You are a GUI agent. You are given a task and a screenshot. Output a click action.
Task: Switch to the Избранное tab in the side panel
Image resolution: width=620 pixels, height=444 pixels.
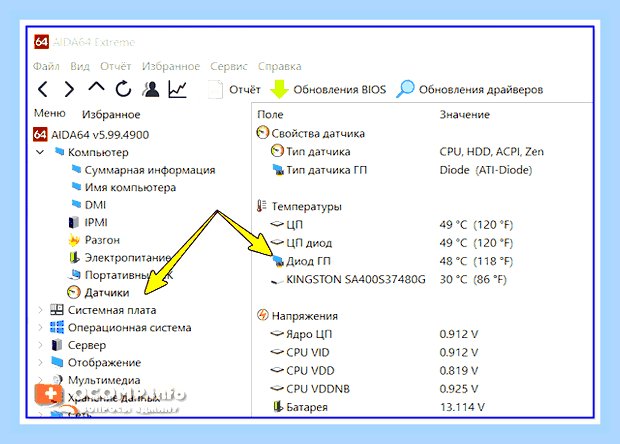(111, 114)
